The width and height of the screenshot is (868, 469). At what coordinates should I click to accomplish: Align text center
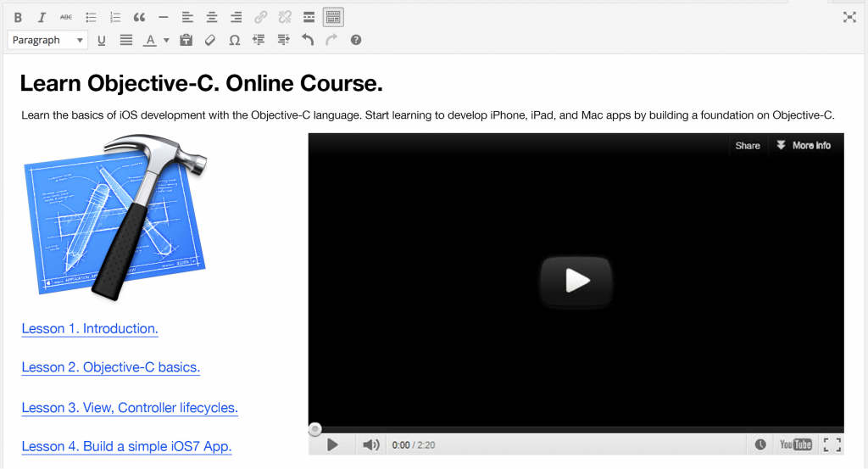pyautogui.click(x=211, y=18)
